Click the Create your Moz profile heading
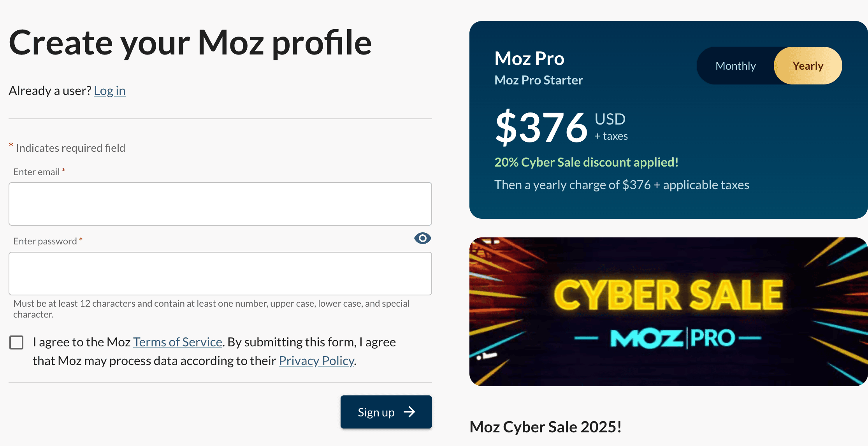868x446 pixels. (190, 42)
